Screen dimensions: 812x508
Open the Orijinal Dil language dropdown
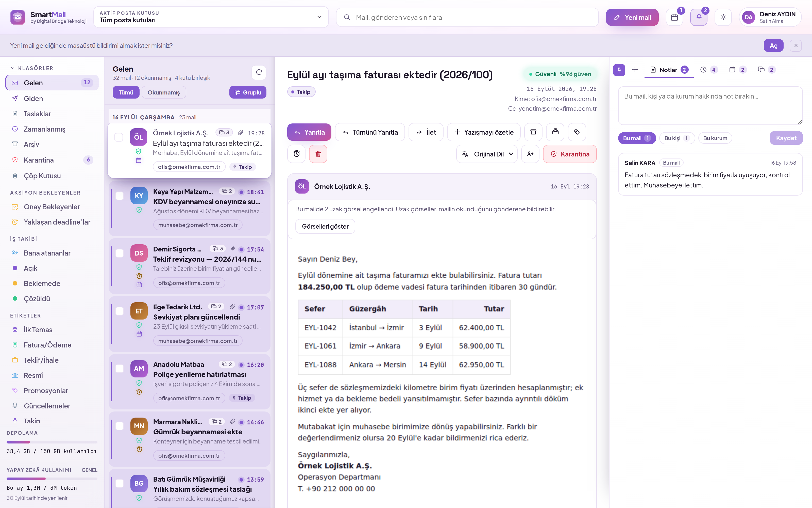[487, 154]
